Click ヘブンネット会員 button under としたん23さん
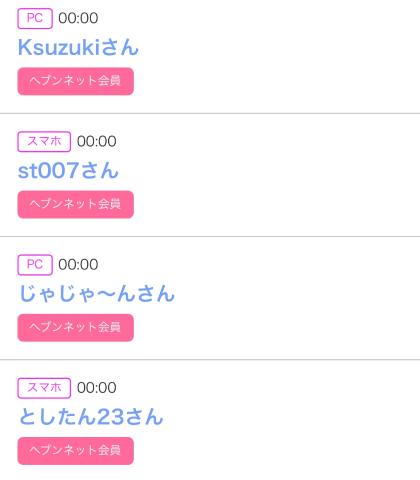This screenshot has width=420, height=480. [x=76, y=451]
